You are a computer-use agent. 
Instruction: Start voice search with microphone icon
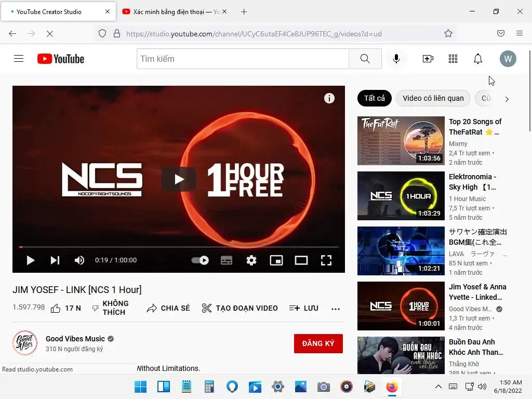coord(396,59)
